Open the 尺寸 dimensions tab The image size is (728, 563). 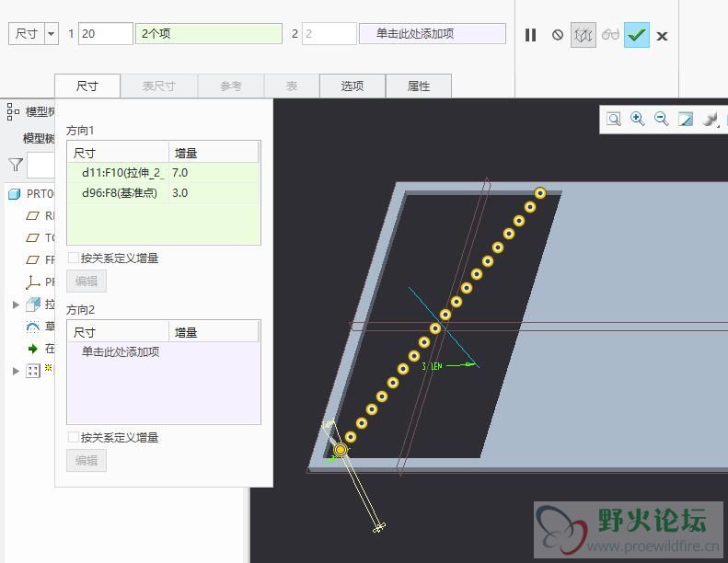[87, 86]
